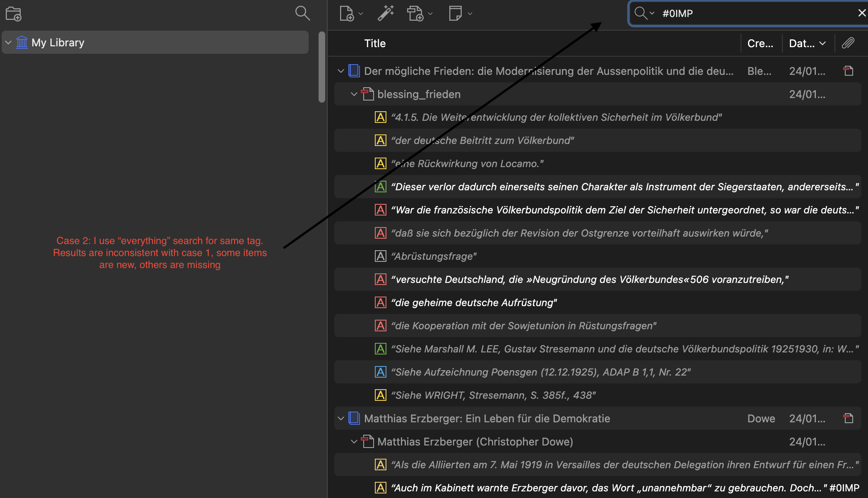
Task: Click Add Item by Identifier wand
Action: click(x=386, y=13)
